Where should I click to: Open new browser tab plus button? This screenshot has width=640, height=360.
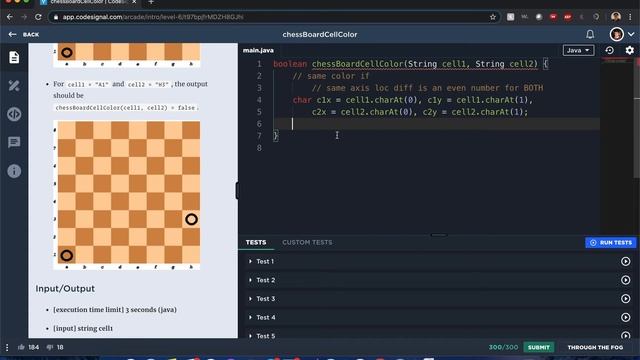(x=151, y=2)
